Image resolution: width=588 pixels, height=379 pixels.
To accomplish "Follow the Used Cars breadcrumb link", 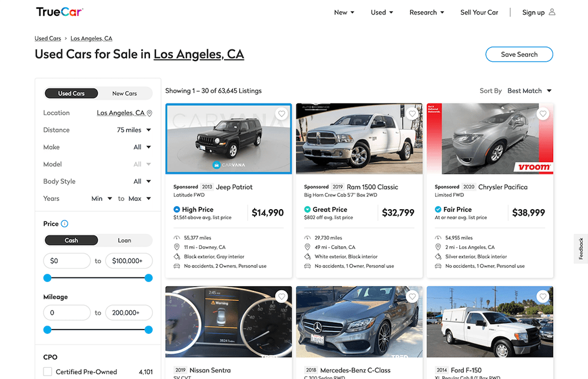I will [x=48, y=38].
